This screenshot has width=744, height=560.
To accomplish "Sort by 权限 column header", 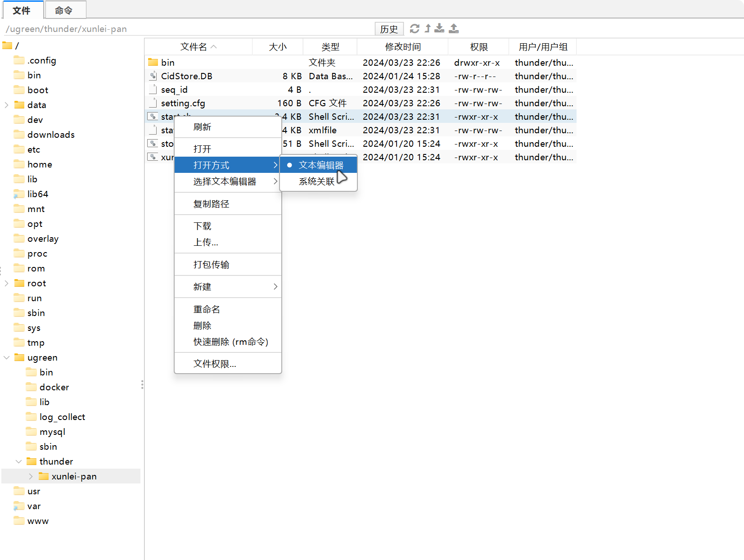I will 479,47.
